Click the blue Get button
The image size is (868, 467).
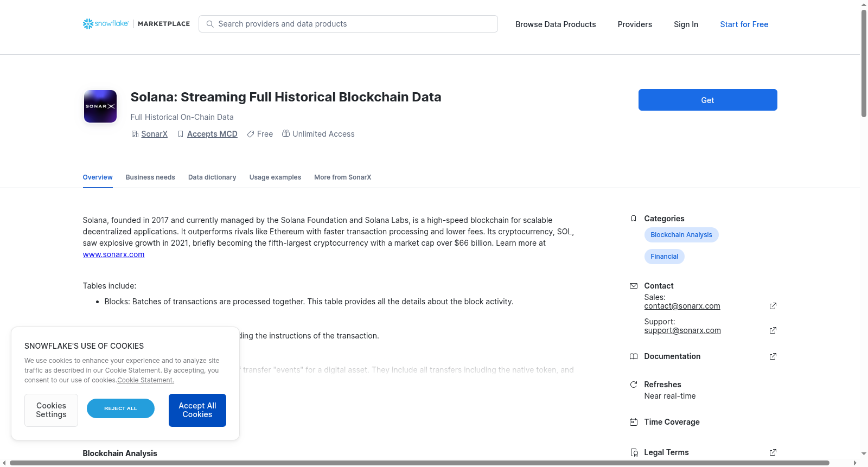tap(708, 100)
